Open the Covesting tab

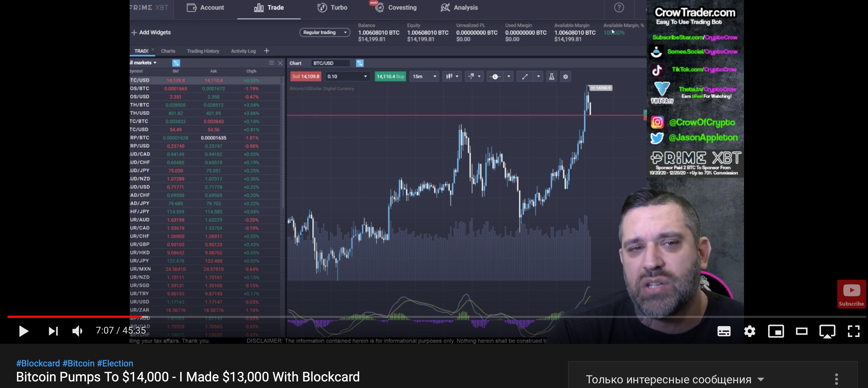(x=396, y=8)
